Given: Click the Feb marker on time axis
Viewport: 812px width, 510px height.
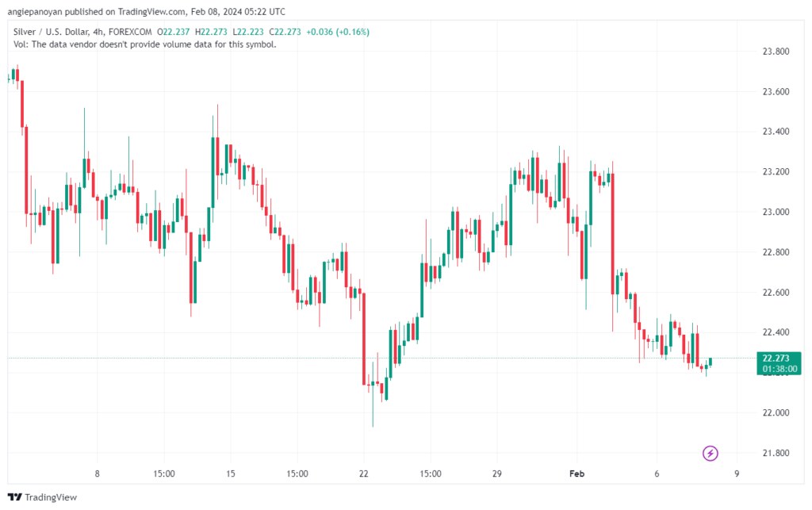Looking at the screenshot, I should click(x=576, y=474).
